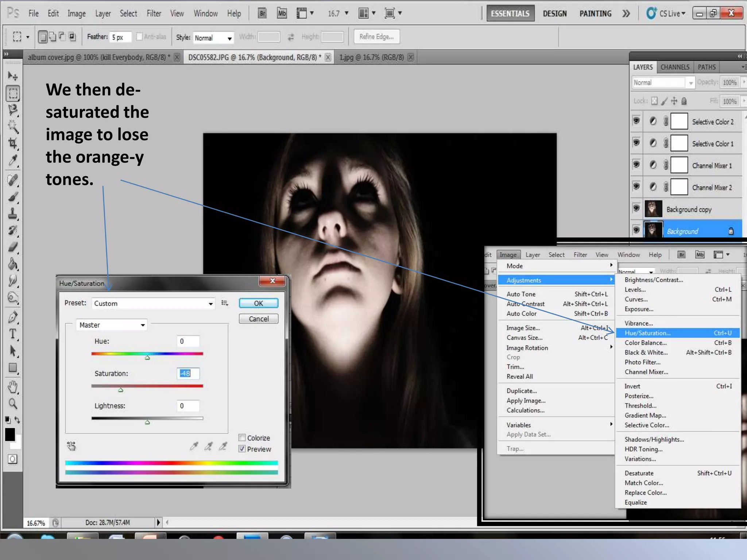Select the Magic Wand tool
This screenshot has width=747, height=560.
click(x=13, y=126)
